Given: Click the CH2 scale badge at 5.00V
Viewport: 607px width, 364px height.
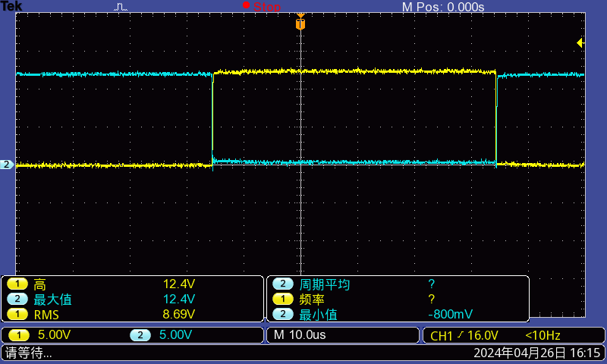Looking at the screenshot, I should click(x=140, y=335).
